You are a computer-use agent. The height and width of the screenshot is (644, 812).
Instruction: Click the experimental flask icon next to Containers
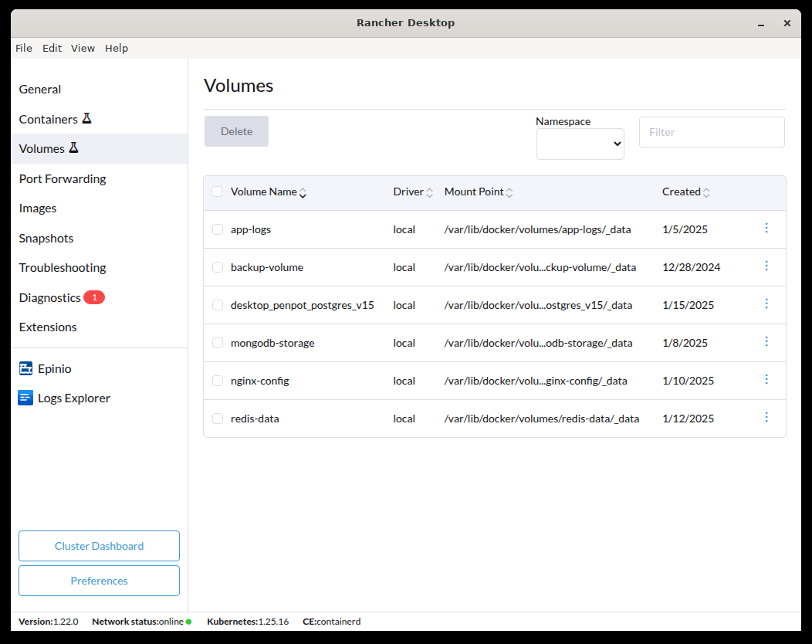tap(89, 118)
